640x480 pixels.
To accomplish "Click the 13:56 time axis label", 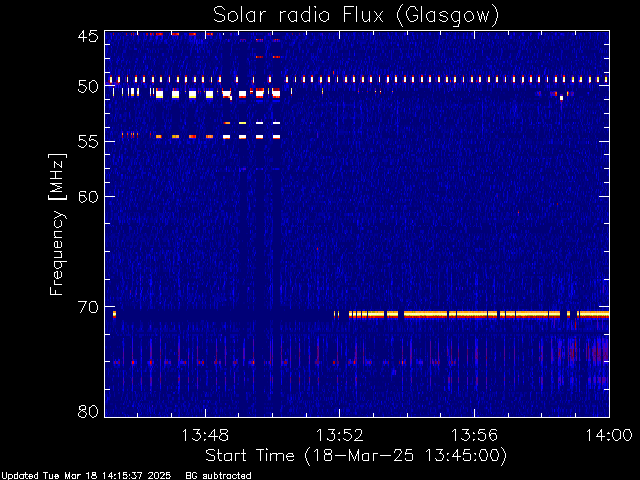I will [x=474, y=436].
